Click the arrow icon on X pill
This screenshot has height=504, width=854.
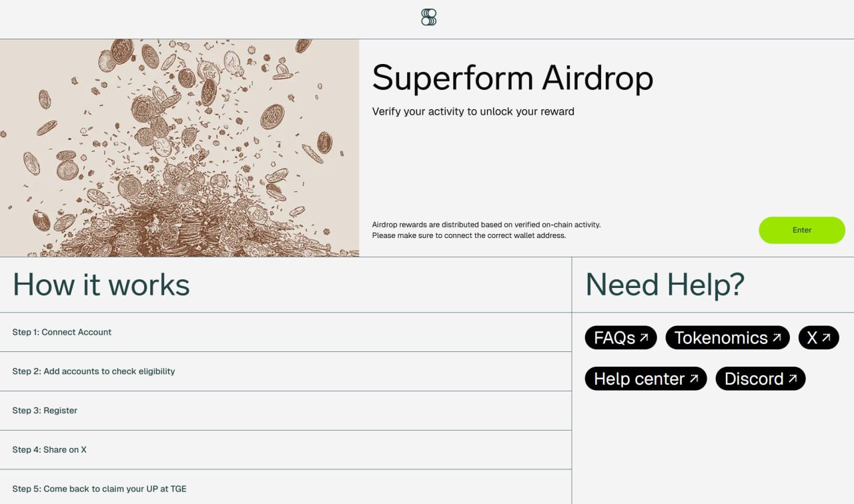point(826,338)
